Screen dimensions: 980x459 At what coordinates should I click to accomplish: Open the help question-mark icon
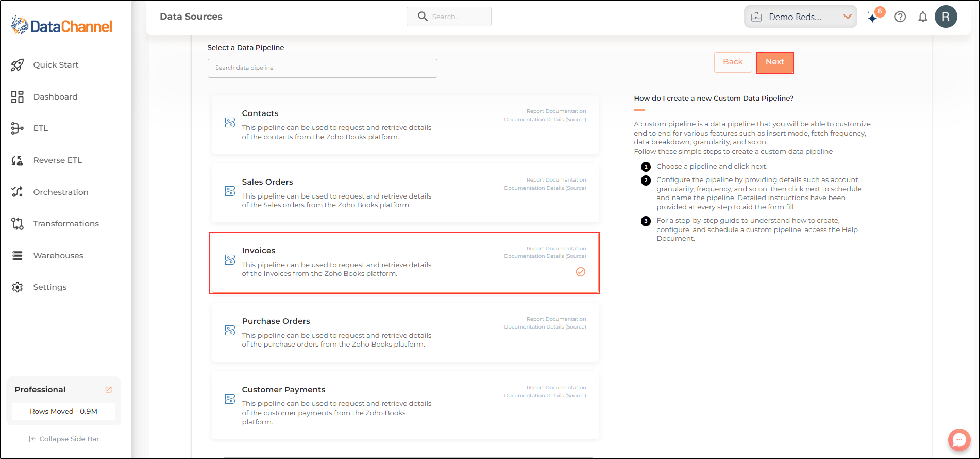pos(900,17)
